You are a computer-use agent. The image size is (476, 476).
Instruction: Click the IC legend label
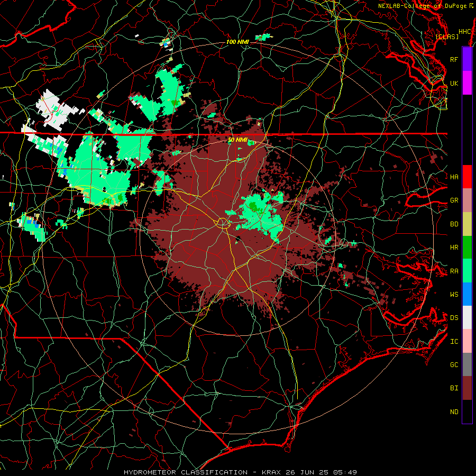[x=454, y=342]
